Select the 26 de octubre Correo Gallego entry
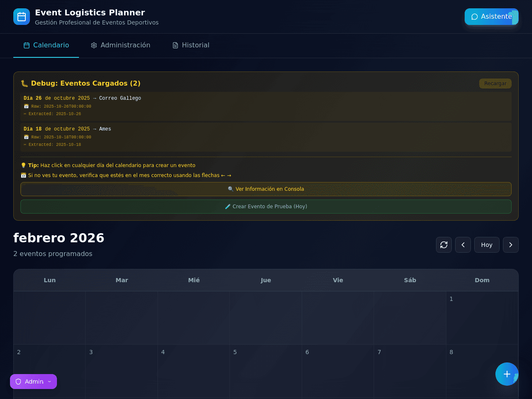532x399 pixels. tap(266, 106)
